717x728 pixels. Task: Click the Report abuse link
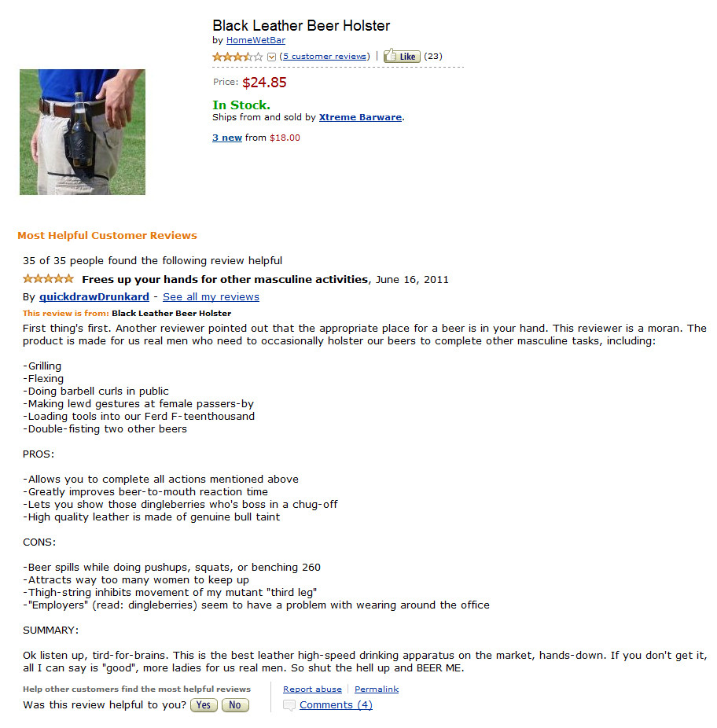point(312,689)
